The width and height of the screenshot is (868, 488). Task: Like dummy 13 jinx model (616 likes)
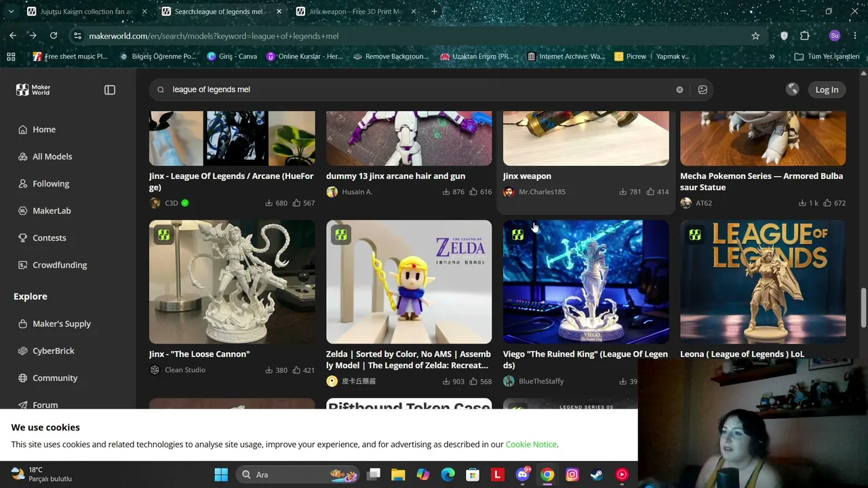[x=481, y=192]
